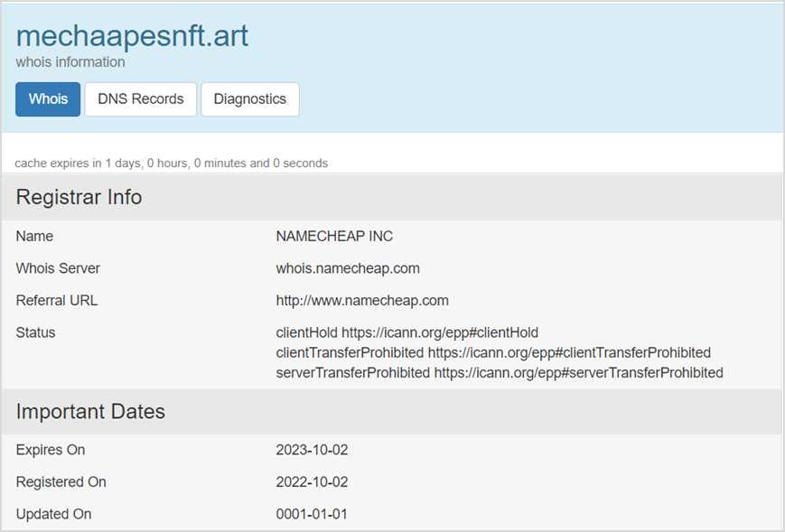Click the Expires On label
This screenshot has height=532, width=785.
coord(51,450)
